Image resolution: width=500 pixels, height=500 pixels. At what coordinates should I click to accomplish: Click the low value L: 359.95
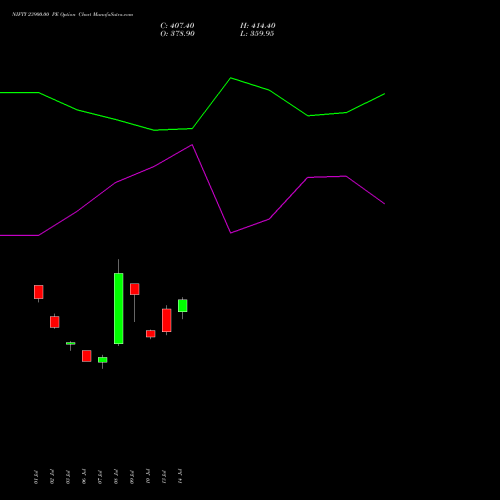click(x=257, y=34)
